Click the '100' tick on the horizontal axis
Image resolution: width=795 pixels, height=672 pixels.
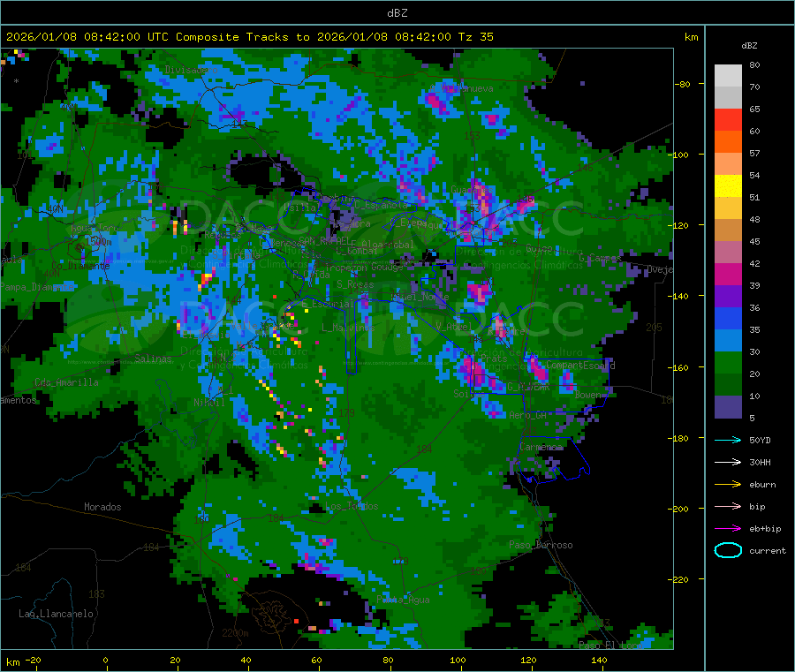click(x=458, y=660)
